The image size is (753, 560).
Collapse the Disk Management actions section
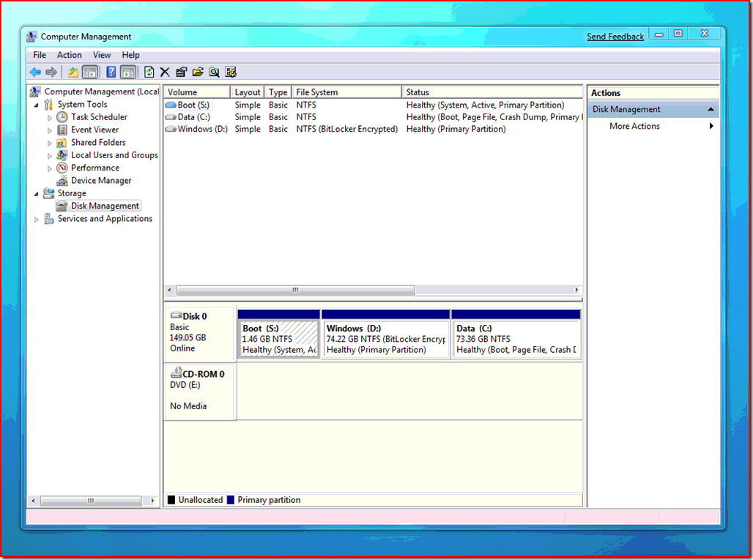point(711,109)
